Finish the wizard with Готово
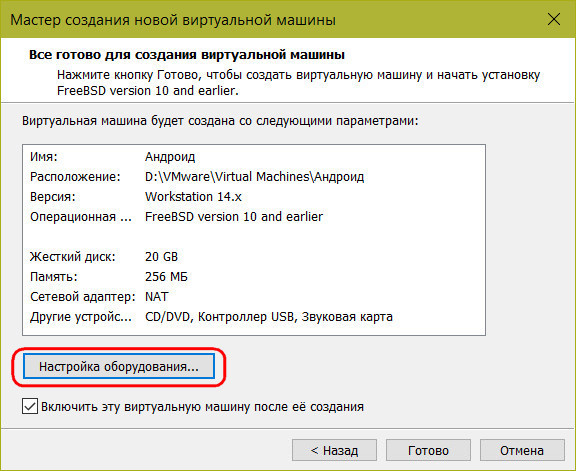This screenshot has height=471, width=576. click(428, 450)
